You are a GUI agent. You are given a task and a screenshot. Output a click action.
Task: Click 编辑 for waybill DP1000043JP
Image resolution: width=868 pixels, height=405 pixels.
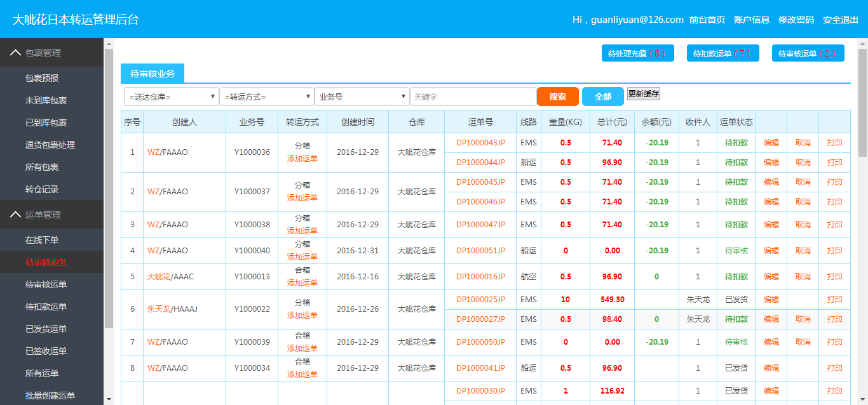coord(771,143)
